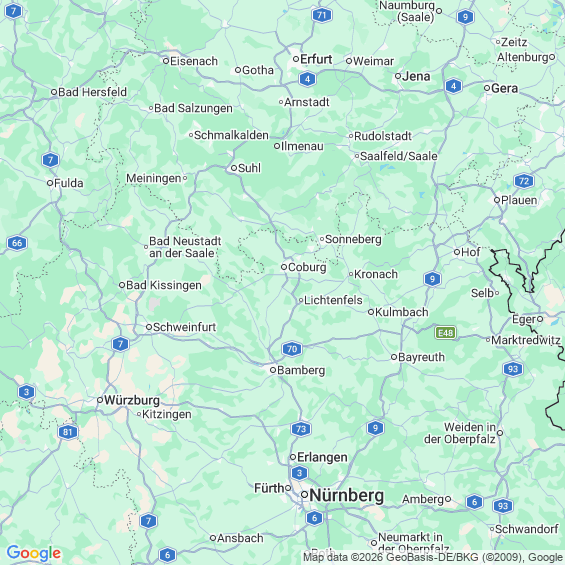This screenshot has width=565, height=565.
Task: Click the A73 highway shield above Erlangen
Action: point(301,429)
